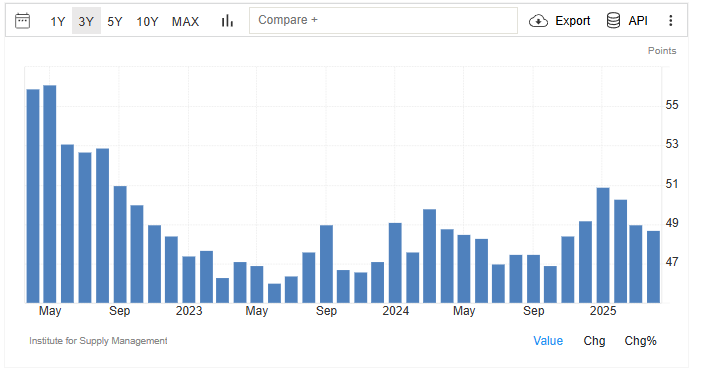
Task: Switch to the 10Y time range
Action: click(x=147, y=21)
